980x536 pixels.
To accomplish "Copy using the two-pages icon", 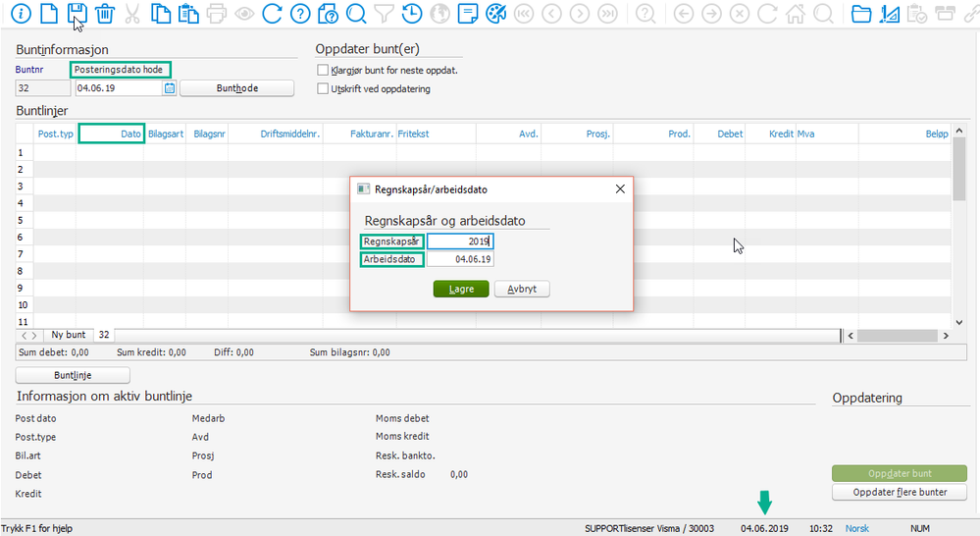I will coord(161,13).
